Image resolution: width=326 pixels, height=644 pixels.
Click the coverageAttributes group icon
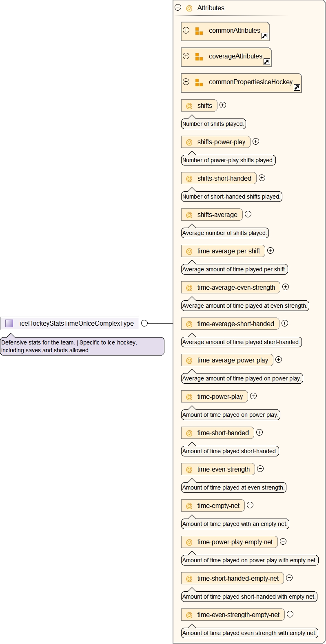tap(199, 57)
